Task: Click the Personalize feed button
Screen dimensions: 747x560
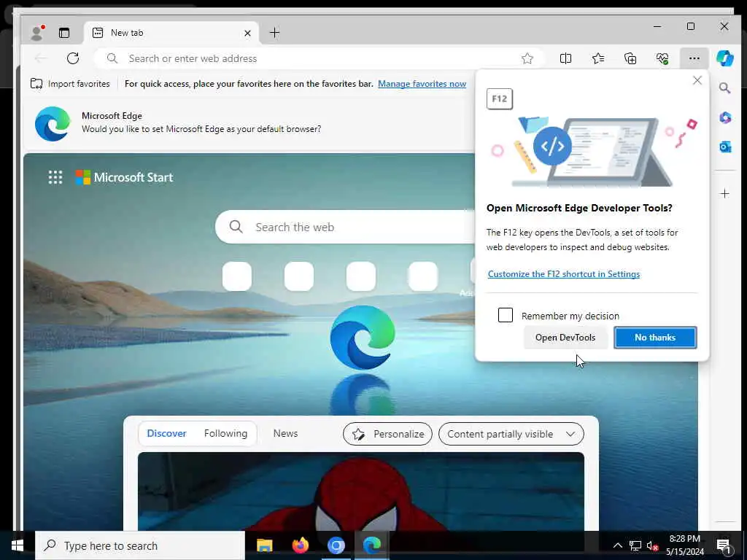Action: [387, 434]
